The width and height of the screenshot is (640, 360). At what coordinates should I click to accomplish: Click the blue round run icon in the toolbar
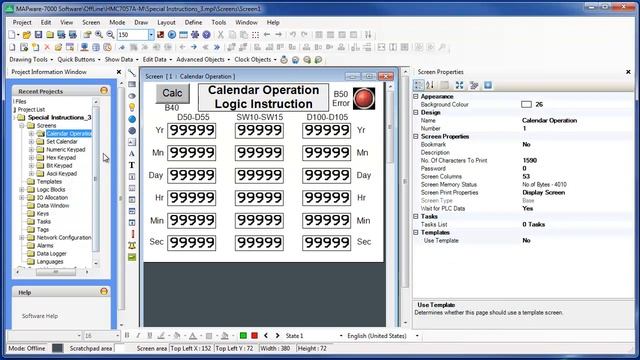click(172, 35)
